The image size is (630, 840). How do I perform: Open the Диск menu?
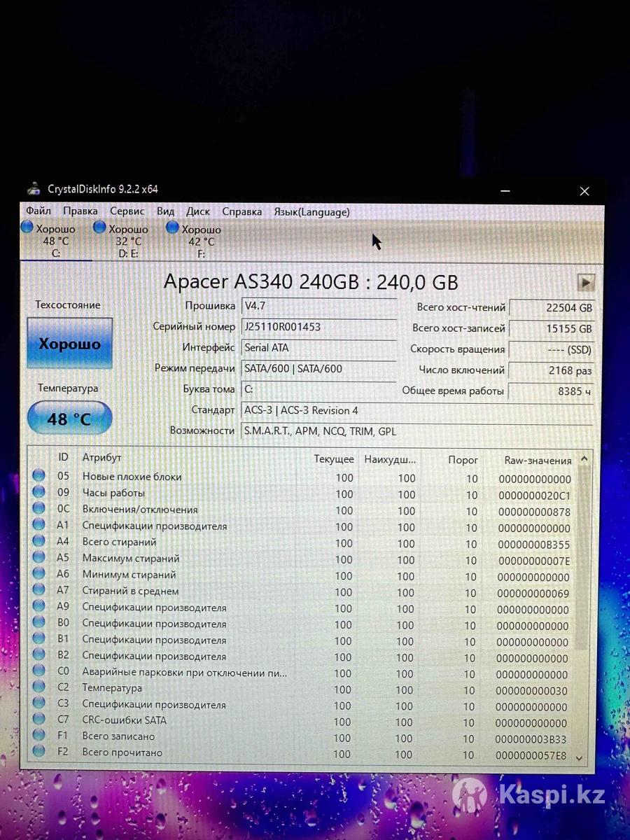coord(198,211)
